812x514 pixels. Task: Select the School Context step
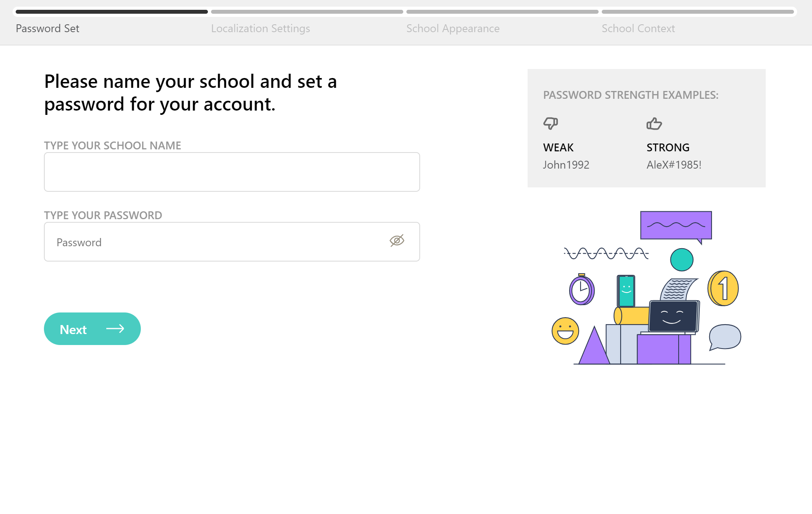coord(638,29)
